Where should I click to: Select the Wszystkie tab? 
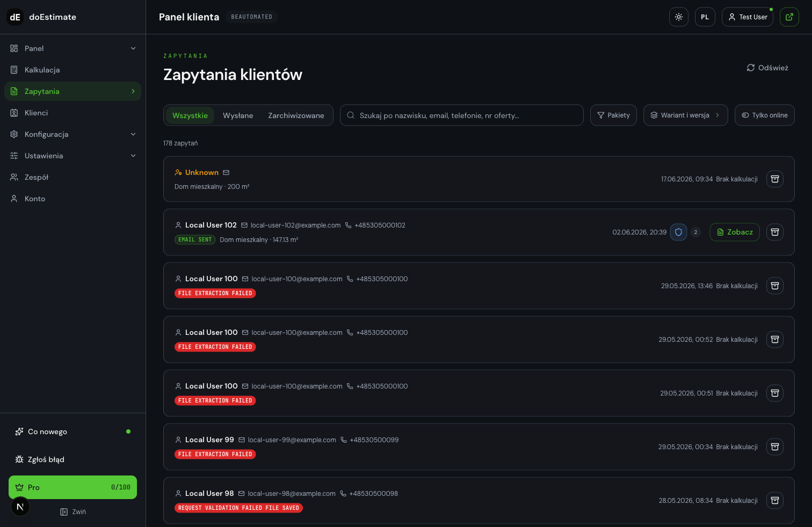[x=190, y=115]
